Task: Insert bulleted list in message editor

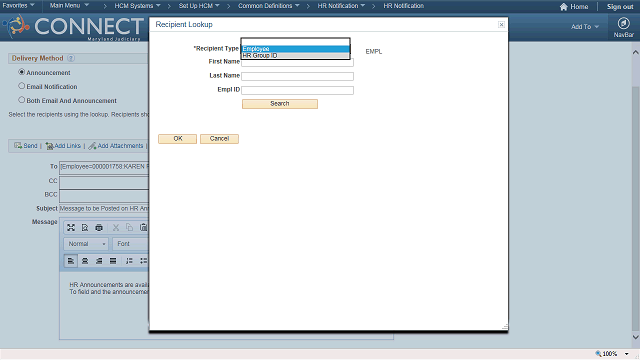Action: [143, 261]
